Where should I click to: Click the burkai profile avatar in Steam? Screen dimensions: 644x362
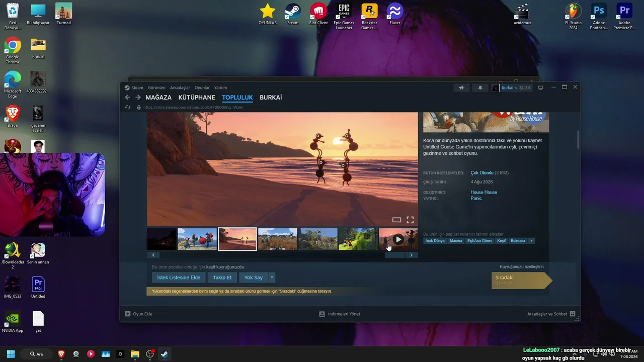(x=496, y=87)
